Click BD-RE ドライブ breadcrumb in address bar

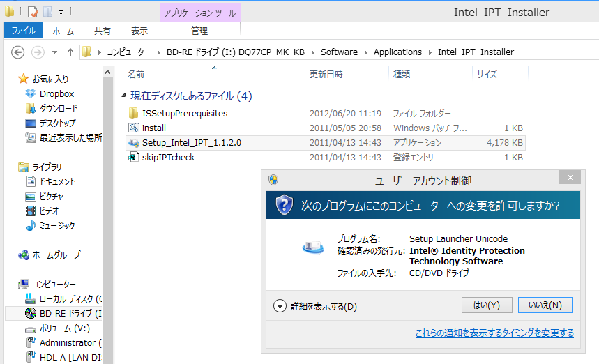point(235,52)
